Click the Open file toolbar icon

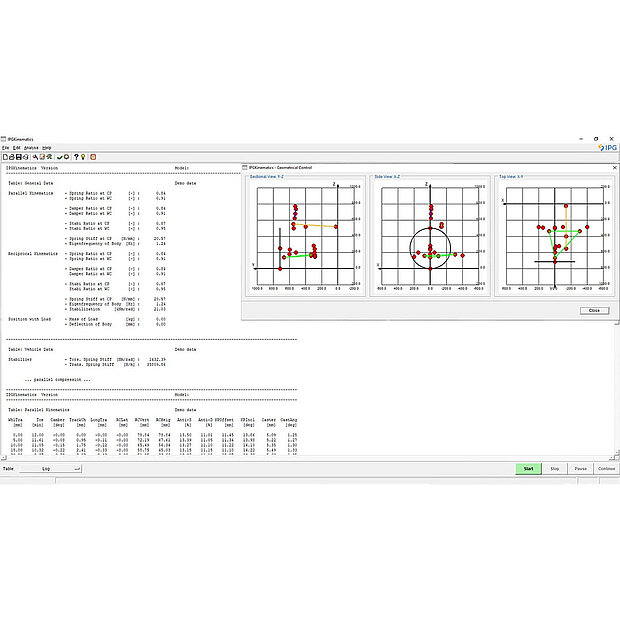point(12,157)
